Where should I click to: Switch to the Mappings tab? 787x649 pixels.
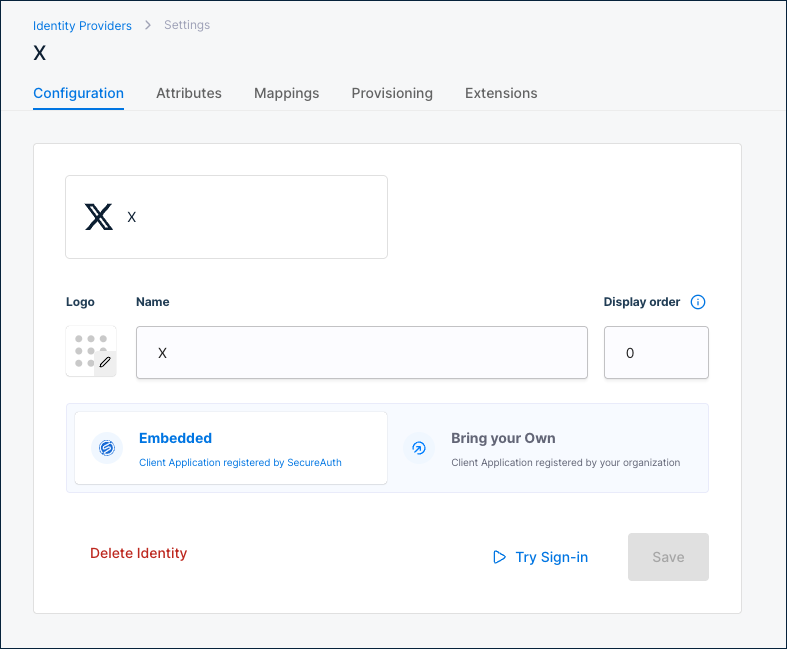tap(287, 93)
